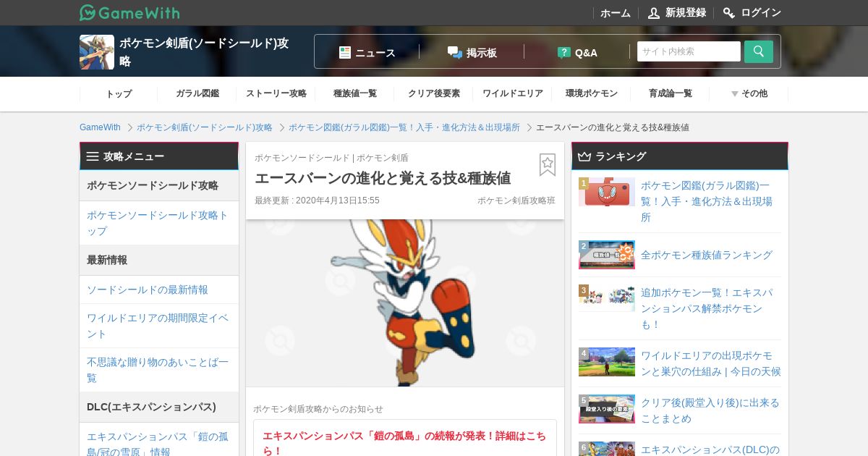Select the ストーリー攻略 nav tab
The width and height of the screenshot is (868, 456).
pyautogui.click(x=276, y=93)
